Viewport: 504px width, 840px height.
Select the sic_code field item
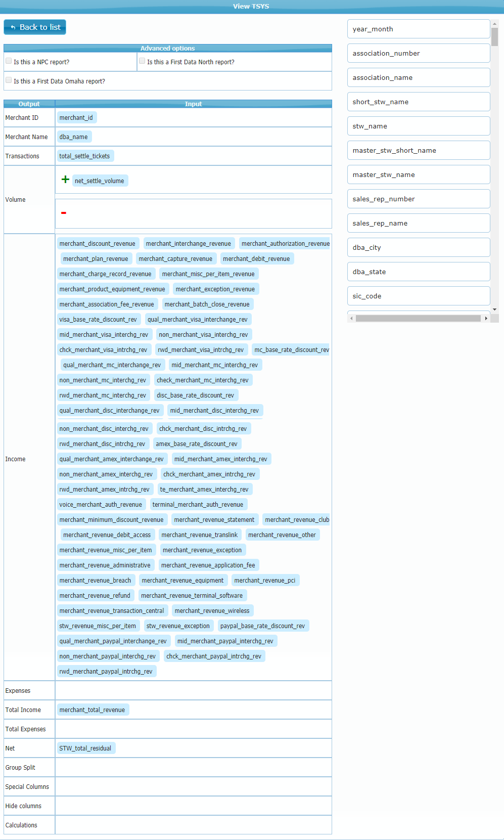click(418, 296)
